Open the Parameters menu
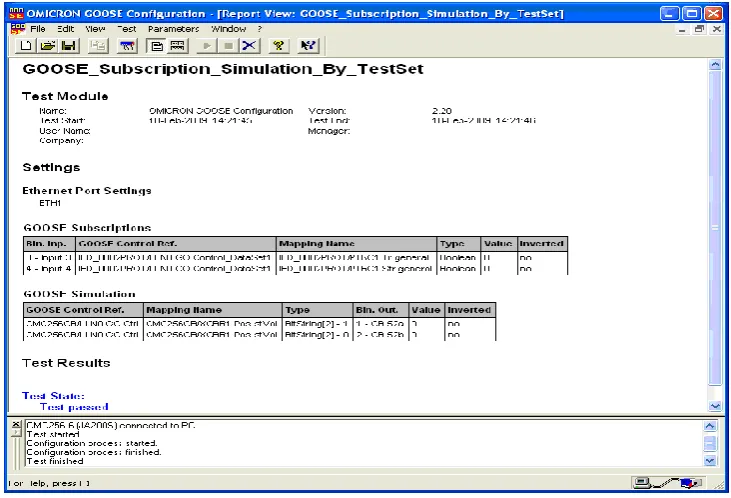The image size is (731, 498). (173, 29)
